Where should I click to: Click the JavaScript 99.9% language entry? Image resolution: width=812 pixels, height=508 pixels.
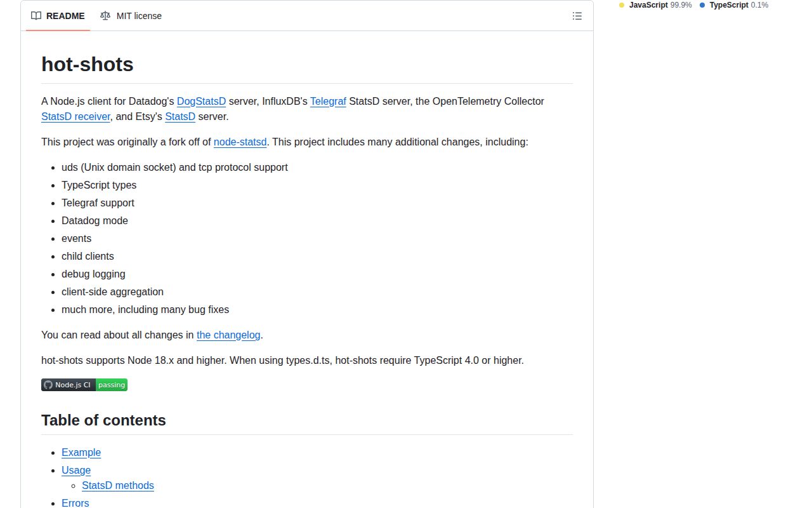tap(655, 5)
